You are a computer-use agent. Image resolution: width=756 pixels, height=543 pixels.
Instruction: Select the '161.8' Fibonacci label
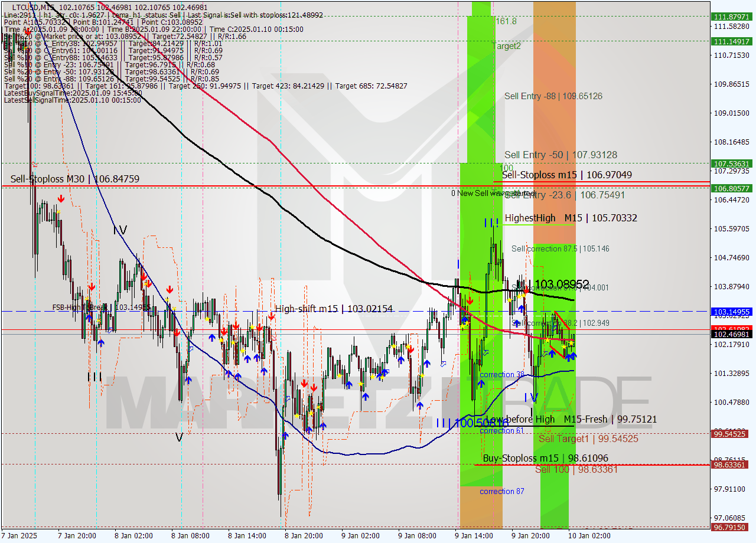[506, 21]
